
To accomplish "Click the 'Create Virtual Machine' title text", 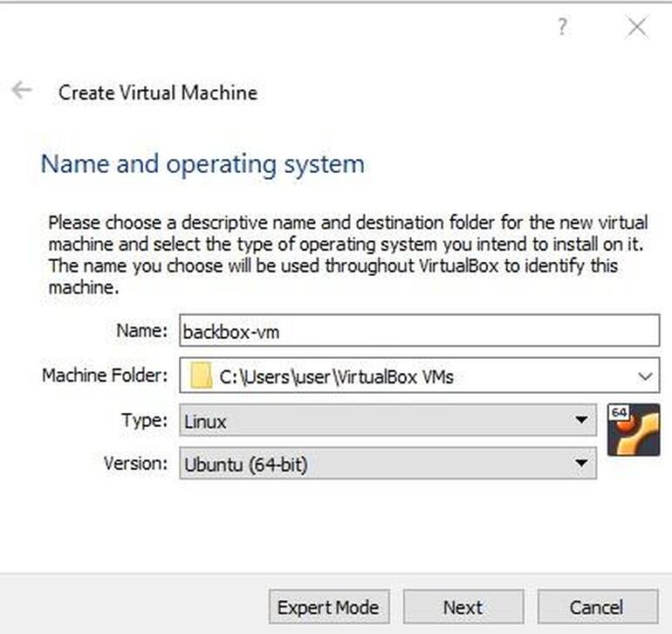I will [158, 93].
